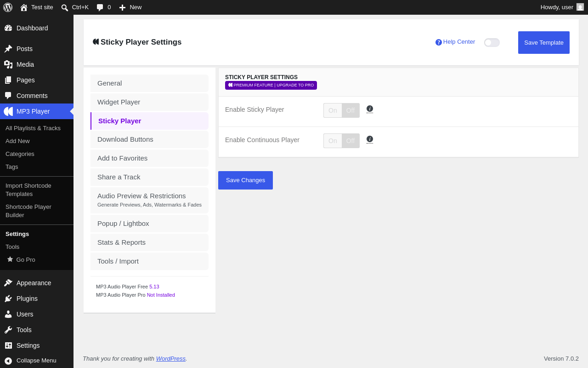Click the Version 7.0.2 footer text

561,359
